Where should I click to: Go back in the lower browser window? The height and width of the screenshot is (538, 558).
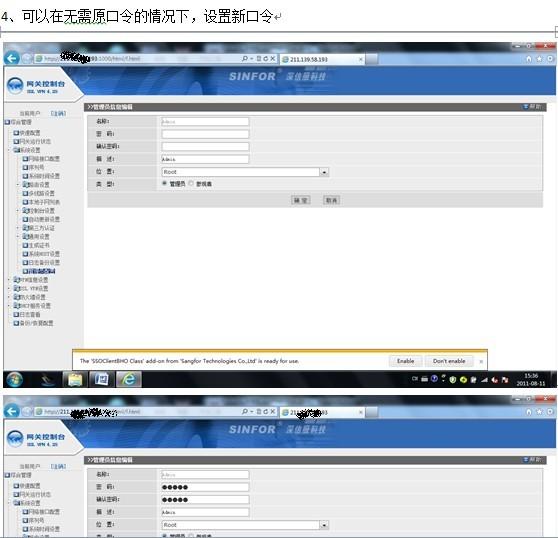[x=12, y=412]
